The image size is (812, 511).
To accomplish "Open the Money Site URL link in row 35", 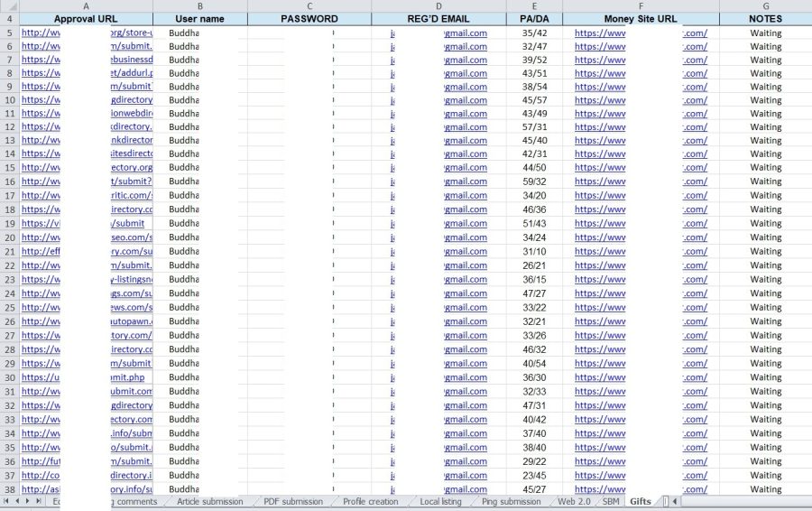I will coord(641,447).
